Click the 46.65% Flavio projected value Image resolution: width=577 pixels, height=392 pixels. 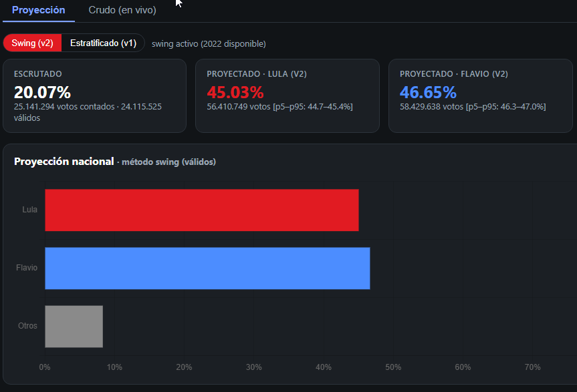(x=429, y=92)
